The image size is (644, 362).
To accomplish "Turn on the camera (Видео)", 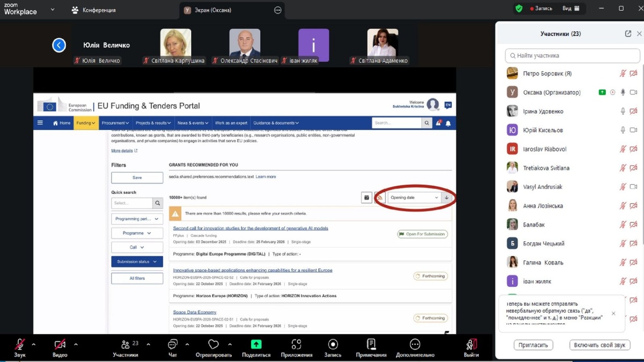I will click(x=60, y=344).
